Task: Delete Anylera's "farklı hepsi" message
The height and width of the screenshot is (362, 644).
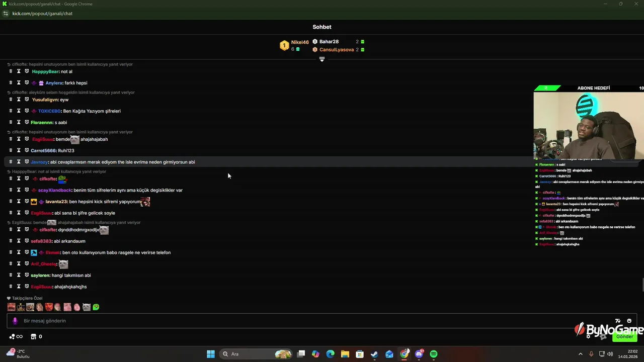Action: pyautogui.click(x=11, y=82)
